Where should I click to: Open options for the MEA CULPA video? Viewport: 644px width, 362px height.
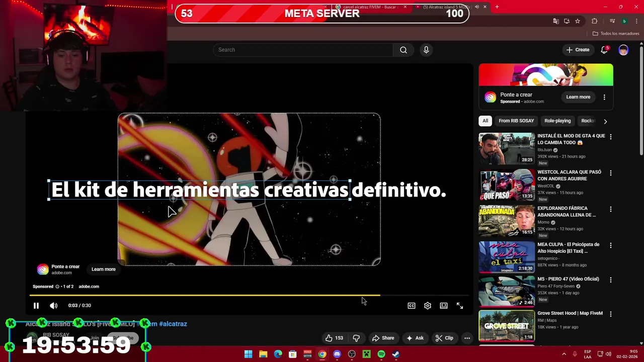[x=611, y=245]
